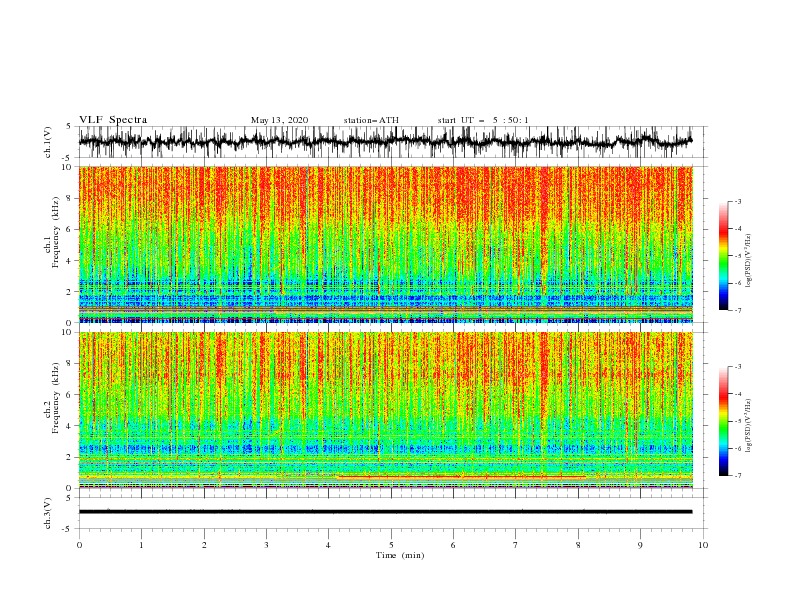Click time axis tick label "2"
The width and height of the screenshot is (792, 612).
click(x=204, y=545)
